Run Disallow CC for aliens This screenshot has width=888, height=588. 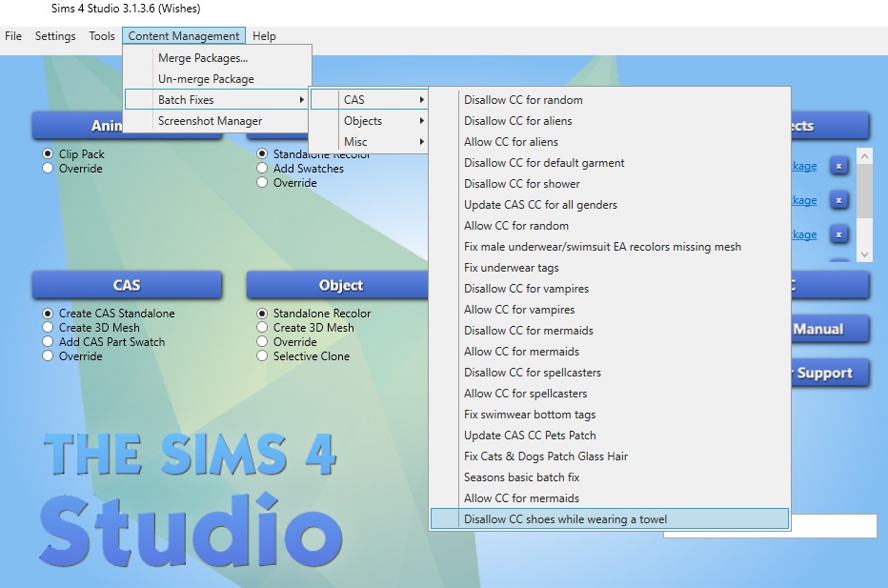(x=610, y=121)
